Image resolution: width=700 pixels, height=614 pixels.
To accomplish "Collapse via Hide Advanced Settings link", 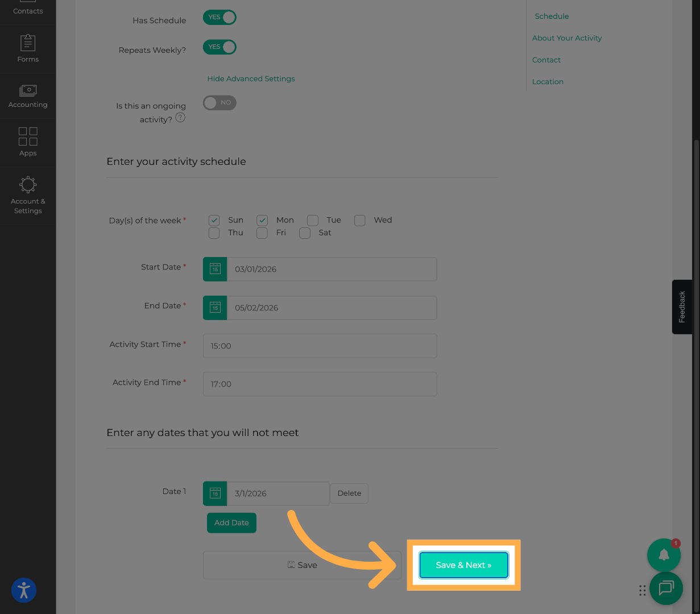I will point(251,78).
